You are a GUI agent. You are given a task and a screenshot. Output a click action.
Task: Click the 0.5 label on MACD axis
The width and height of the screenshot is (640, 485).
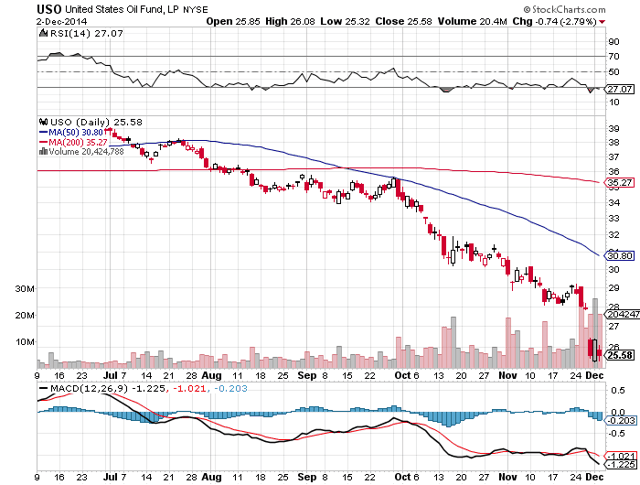(618, 390)
